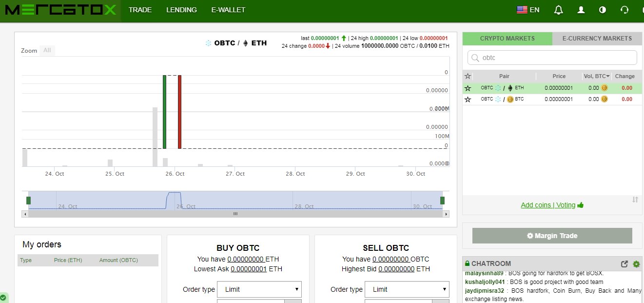Set chart zoom to All
The image size is (644, 303).
tap(47, 50)
